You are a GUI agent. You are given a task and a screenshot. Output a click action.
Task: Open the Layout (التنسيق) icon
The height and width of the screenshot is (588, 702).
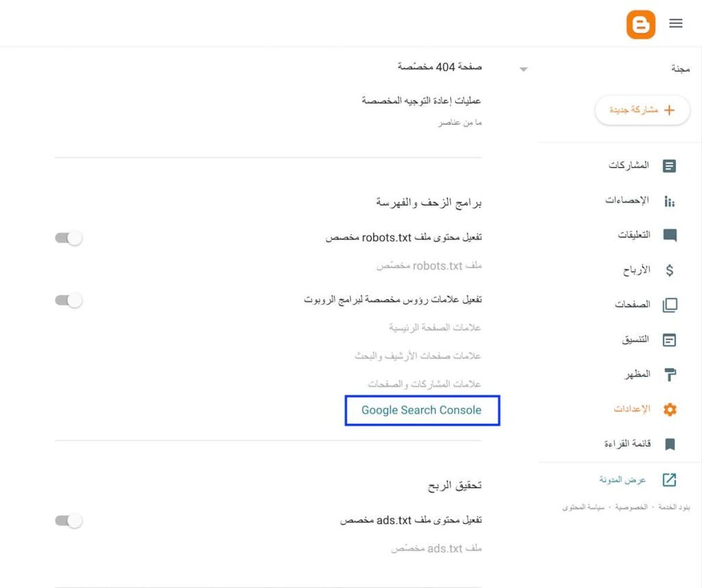(670, 340)
